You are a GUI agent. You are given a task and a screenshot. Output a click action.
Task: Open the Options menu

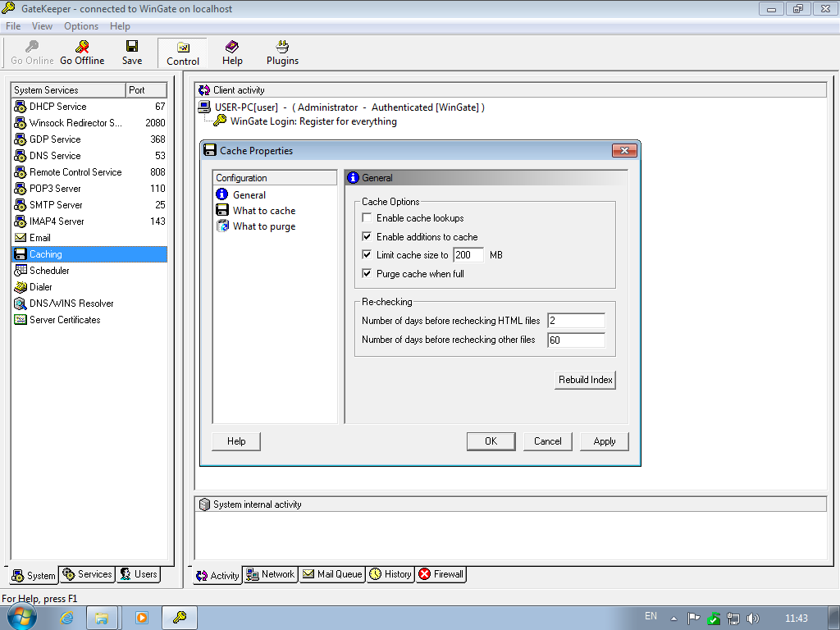pyautogui.click(x=81, y=26)
